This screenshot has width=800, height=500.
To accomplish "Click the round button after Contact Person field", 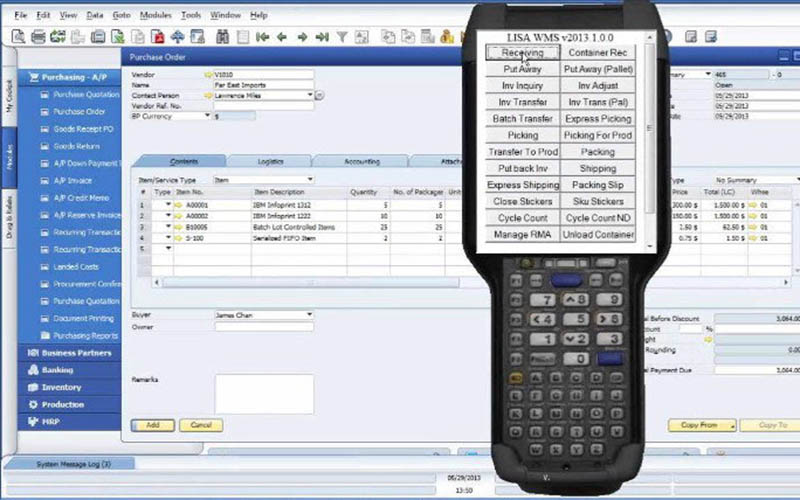I will [319, 95].
